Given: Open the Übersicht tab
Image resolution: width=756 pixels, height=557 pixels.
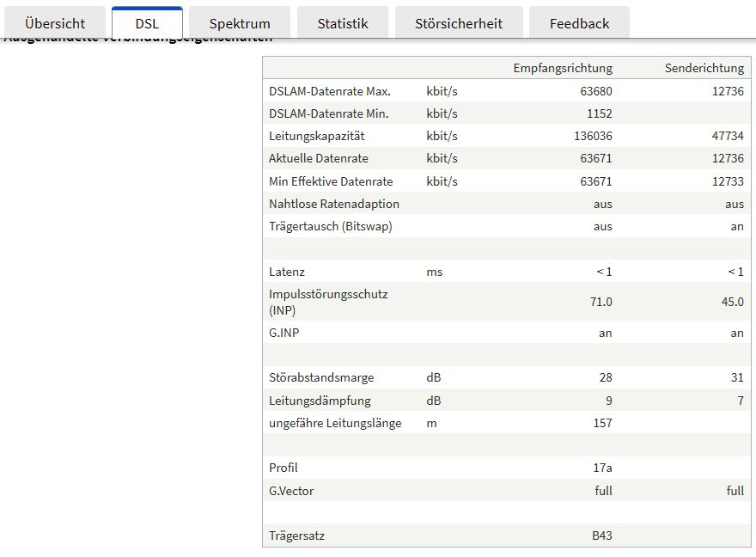Looking at the screenshot, I should tap(54, 23).
